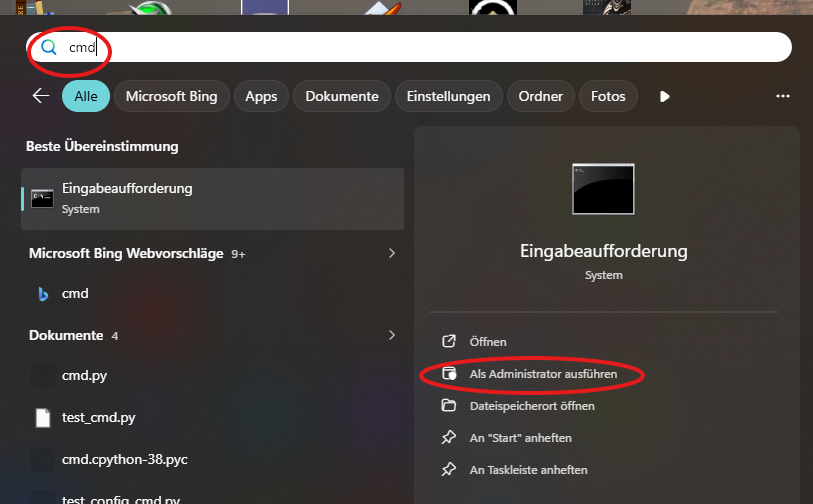Choose An Taskleiste anheften

[x=528, y=470]
